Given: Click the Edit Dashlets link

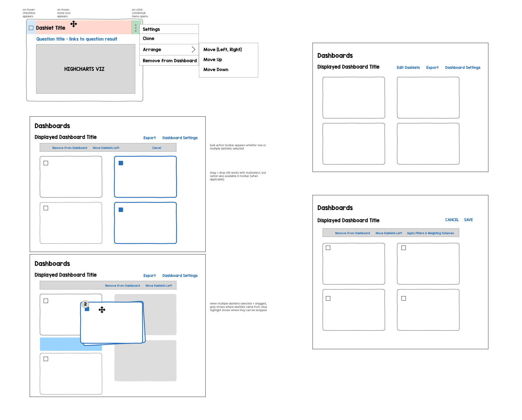Looking at the screenshot, I should [408, 67].
